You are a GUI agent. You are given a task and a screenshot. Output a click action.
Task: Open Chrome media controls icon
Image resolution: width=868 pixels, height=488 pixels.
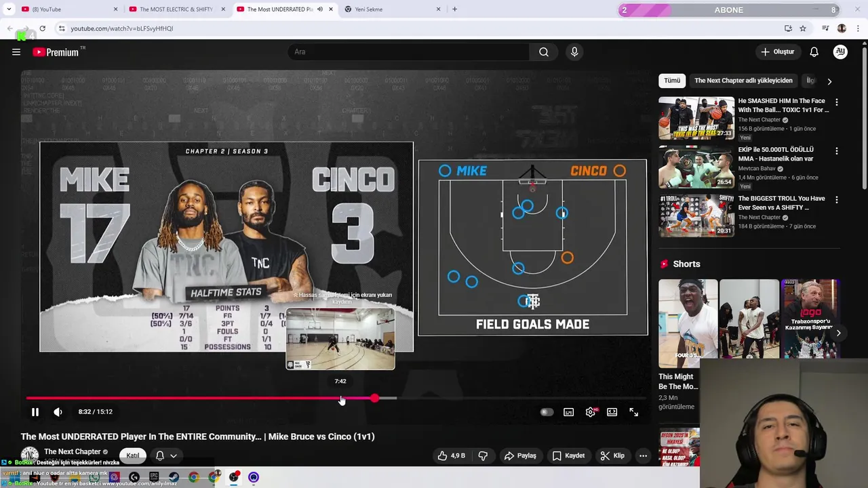coord(825,28)
